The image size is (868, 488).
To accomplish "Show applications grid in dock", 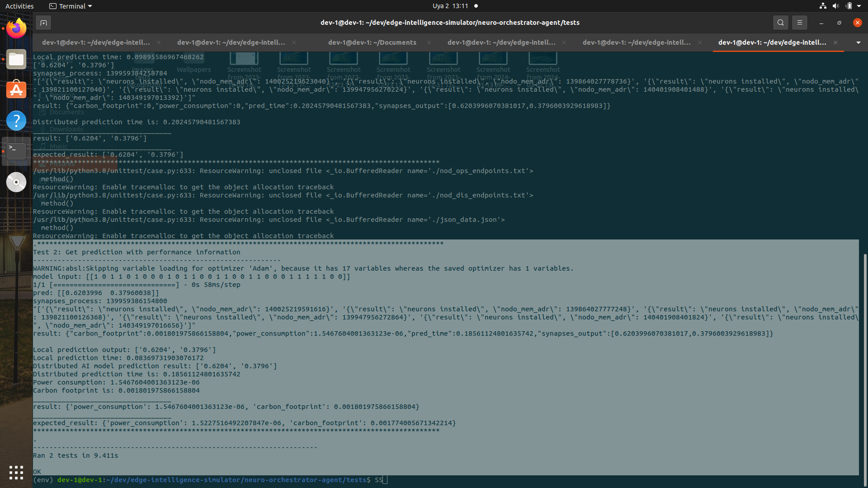I will (16, 472).
